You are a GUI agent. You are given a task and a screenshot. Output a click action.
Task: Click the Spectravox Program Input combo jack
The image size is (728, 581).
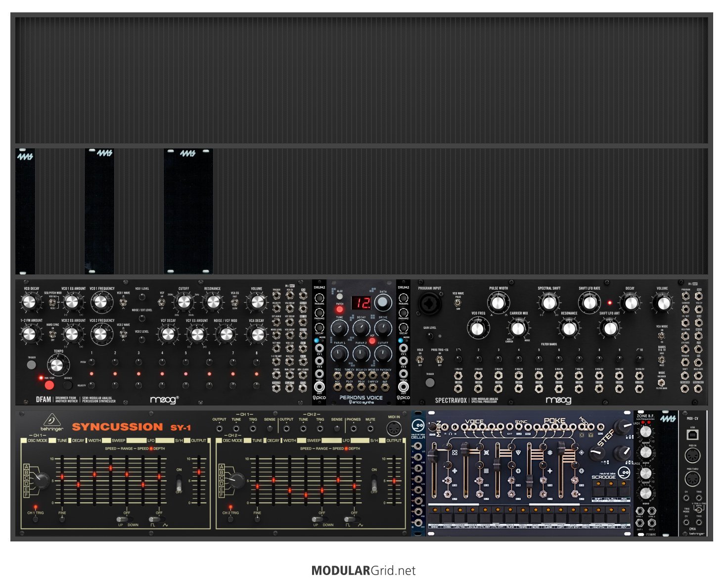pos(429,303)
